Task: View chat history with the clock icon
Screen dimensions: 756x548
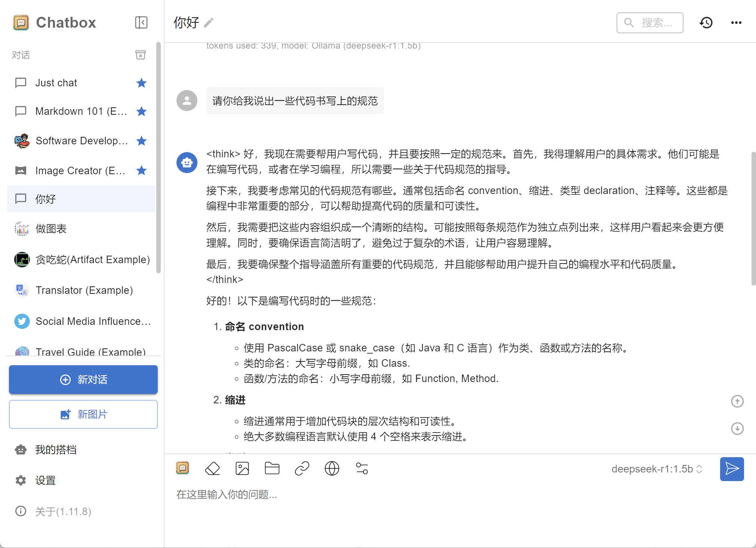Action: (x=707, y=22)
